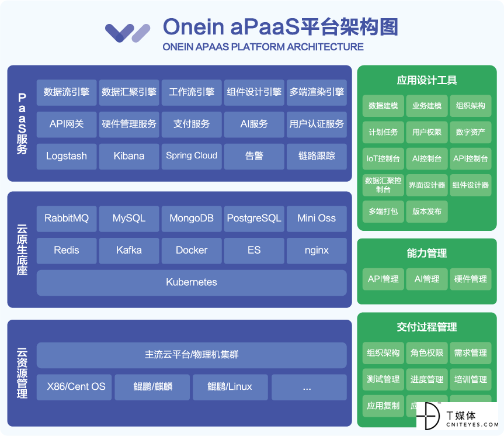Click the 需求管理 tile

(x=471, y=354)
